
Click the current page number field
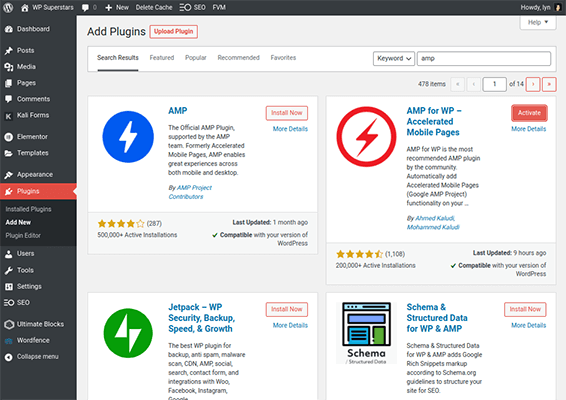[x=495, y=84]
